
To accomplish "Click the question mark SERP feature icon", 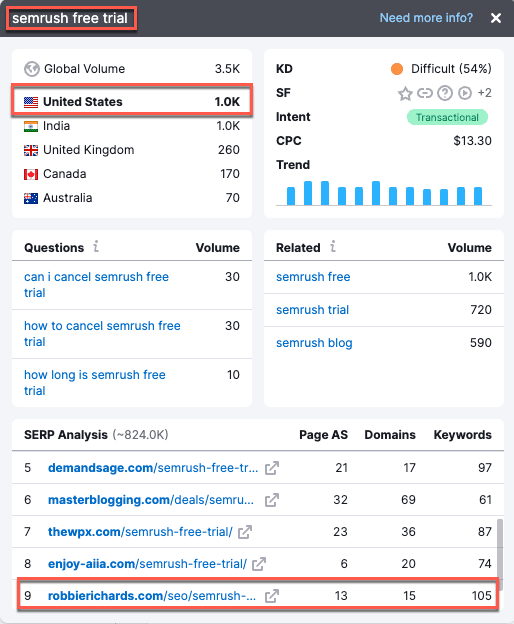I will (445, 93).
